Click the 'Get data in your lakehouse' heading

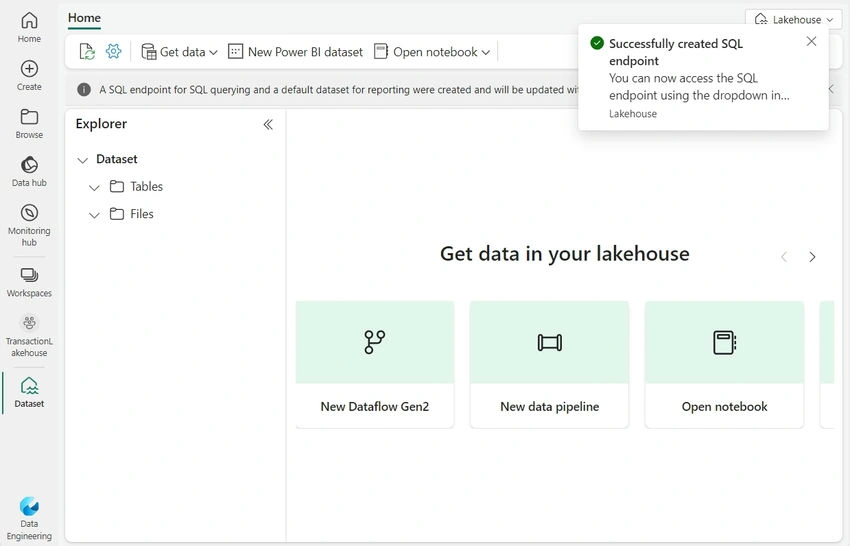click(x=564, y=253)
